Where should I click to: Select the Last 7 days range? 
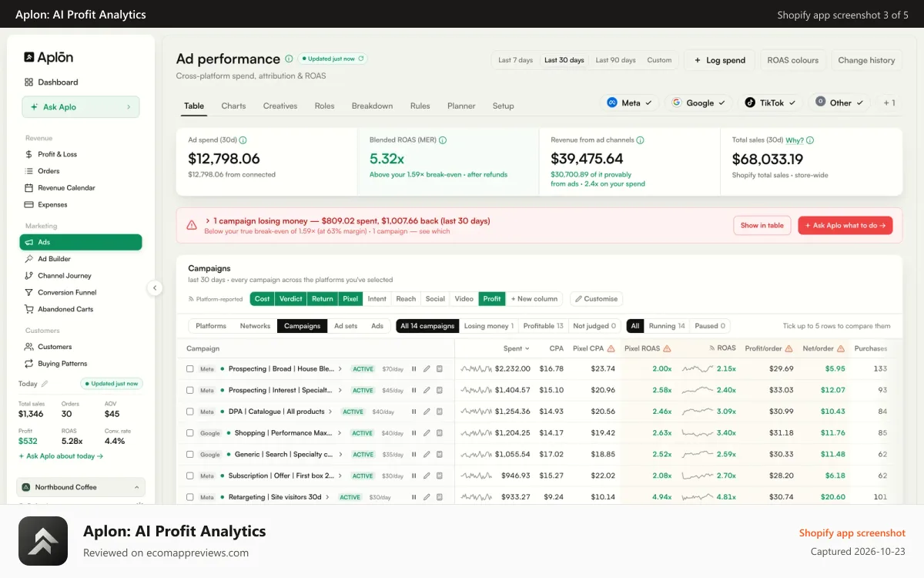coord(515,60)
